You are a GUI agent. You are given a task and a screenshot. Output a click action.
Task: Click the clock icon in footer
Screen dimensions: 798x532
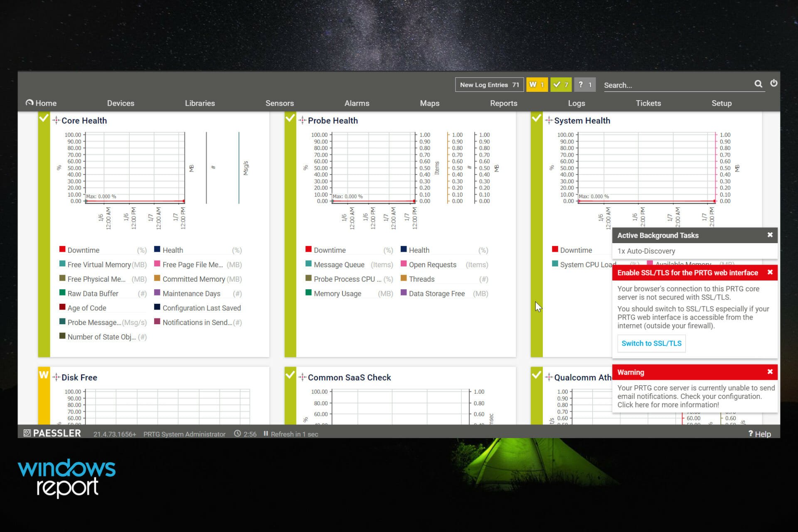[x=237, y=433]
